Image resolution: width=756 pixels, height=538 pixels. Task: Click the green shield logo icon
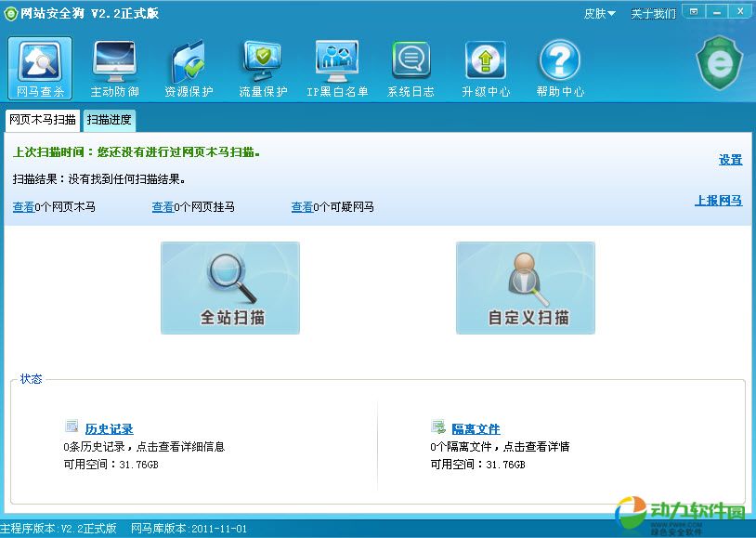coord(719,63)
